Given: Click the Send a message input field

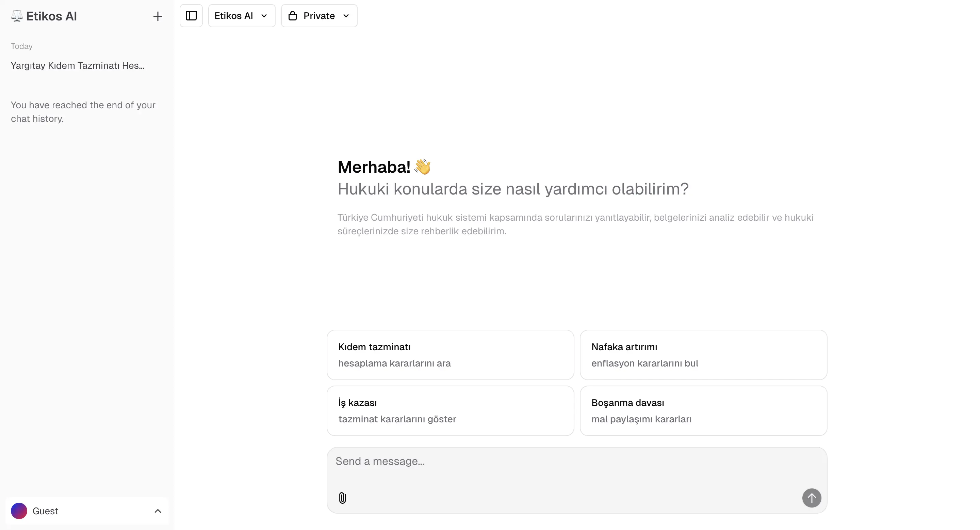Looking at the screenshot, I should 577,468.
